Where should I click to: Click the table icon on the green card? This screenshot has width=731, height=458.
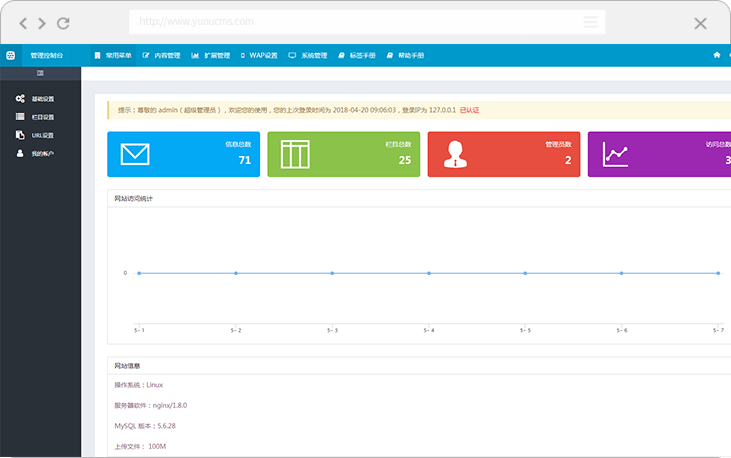pyautogui.click(x=295, y=154)
